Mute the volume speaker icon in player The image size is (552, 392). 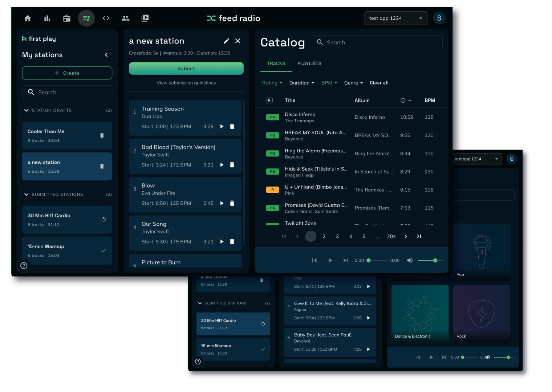point(410,260)
